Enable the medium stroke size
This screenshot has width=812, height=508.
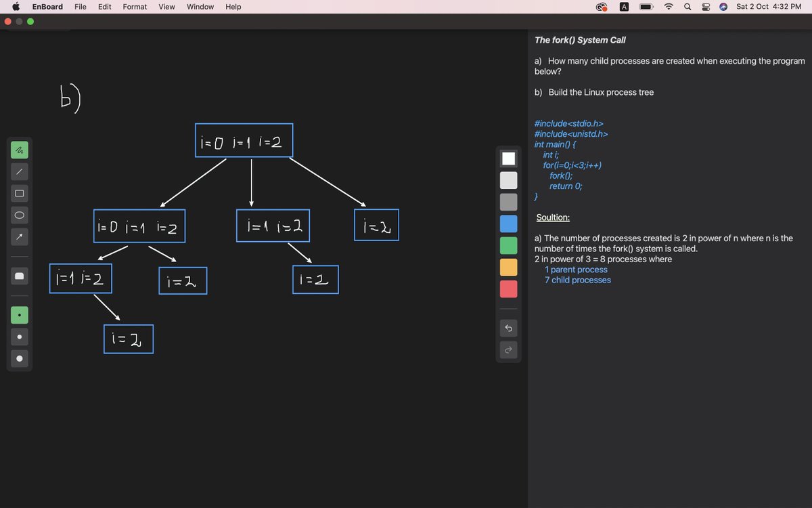(20, 315)
